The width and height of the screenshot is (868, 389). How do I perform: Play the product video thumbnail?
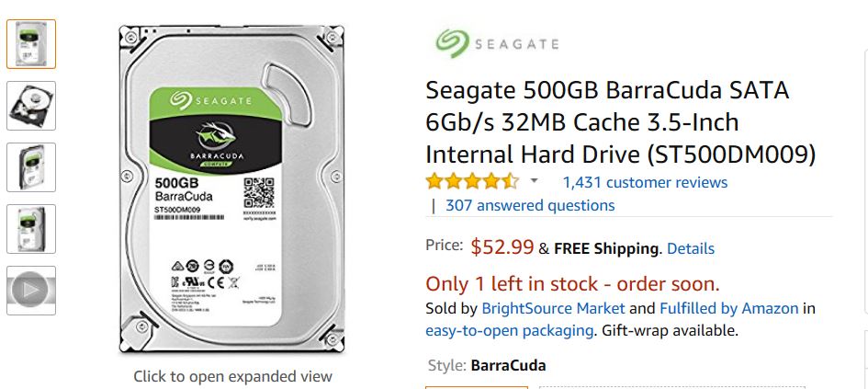click(31, 291)
